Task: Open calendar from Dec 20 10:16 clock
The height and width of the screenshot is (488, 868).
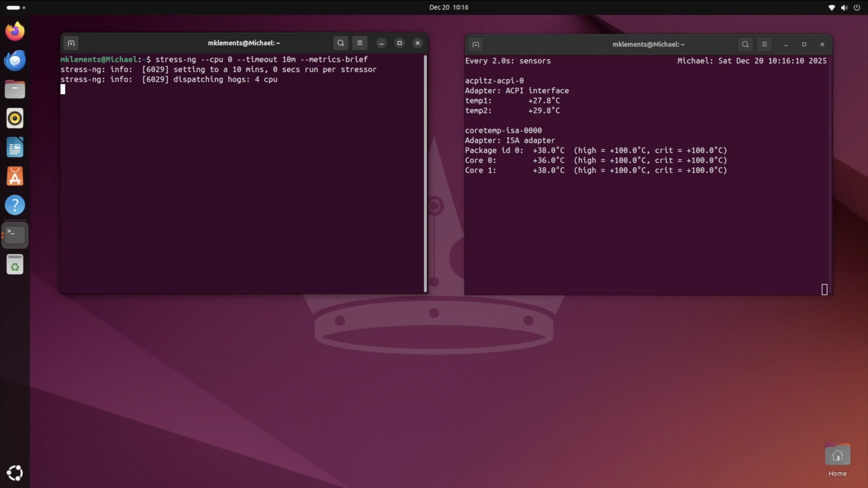Action: point(448,7)
